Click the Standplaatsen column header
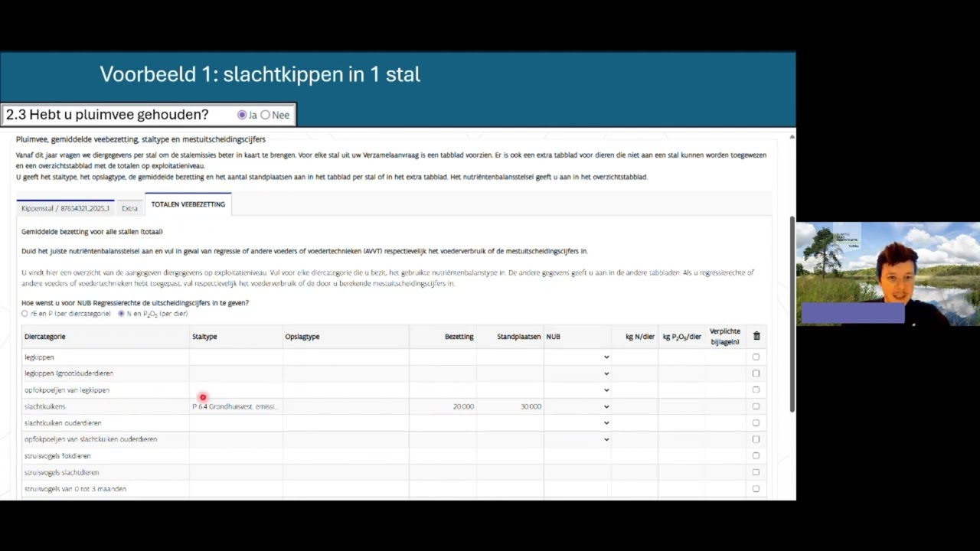The image size is (980, 551). 519,337
